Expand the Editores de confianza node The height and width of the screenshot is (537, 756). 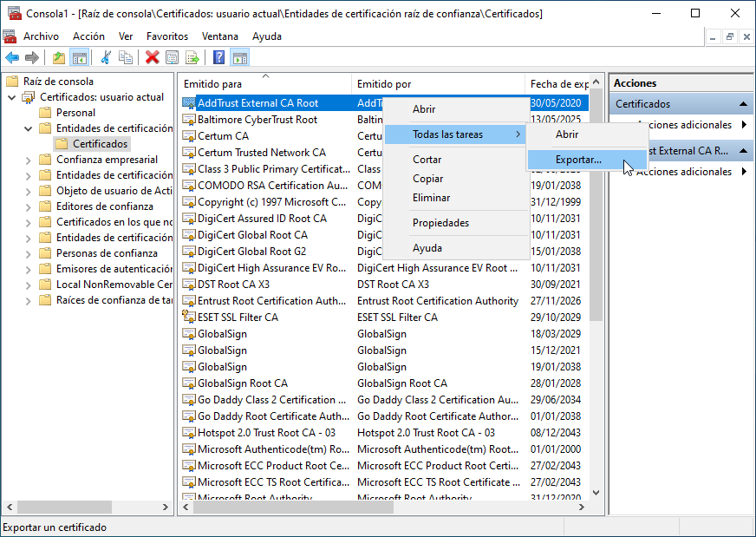click(29, 206)
